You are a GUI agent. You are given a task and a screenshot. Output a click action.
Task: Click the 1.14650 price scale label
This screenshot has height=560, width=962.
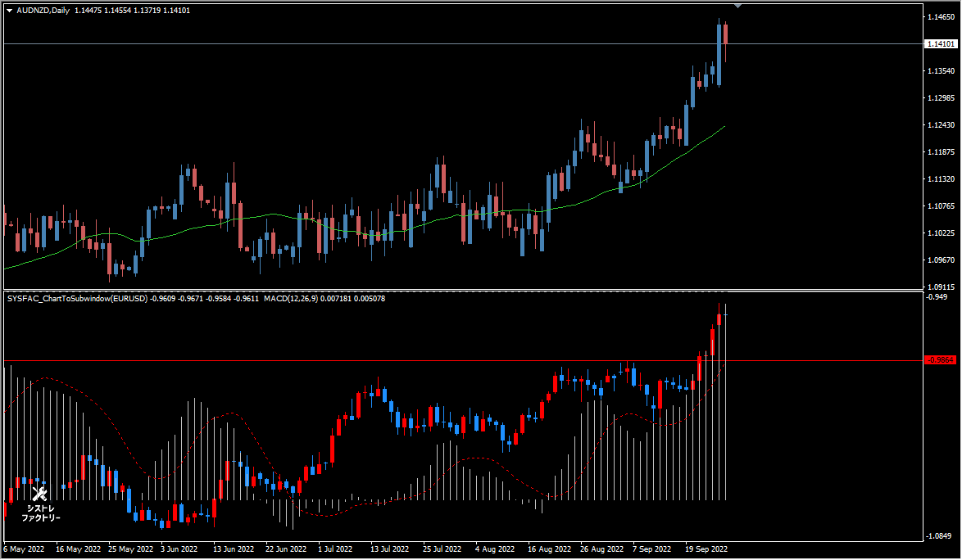[941, 17]
